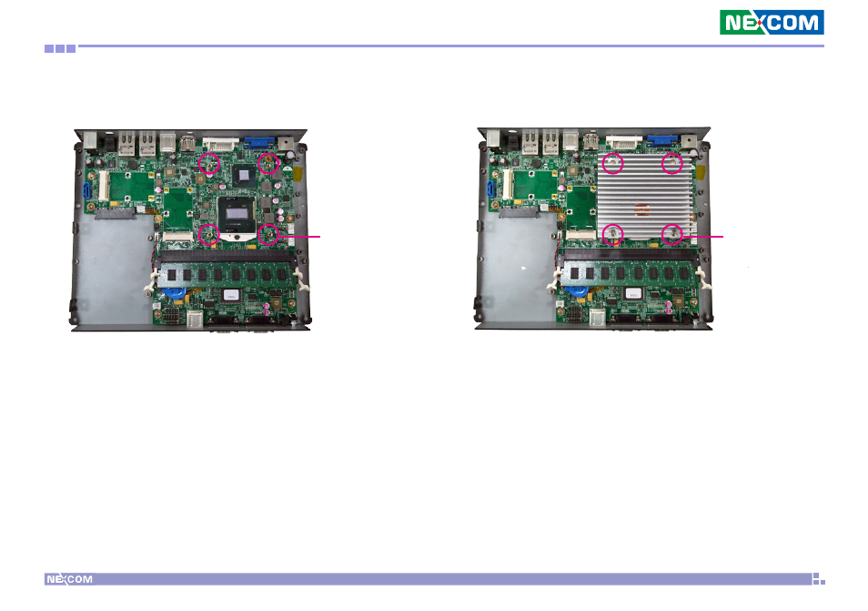
Task: Select bottom-left circled mounting hole in left photo
Action: click(210, 234)
